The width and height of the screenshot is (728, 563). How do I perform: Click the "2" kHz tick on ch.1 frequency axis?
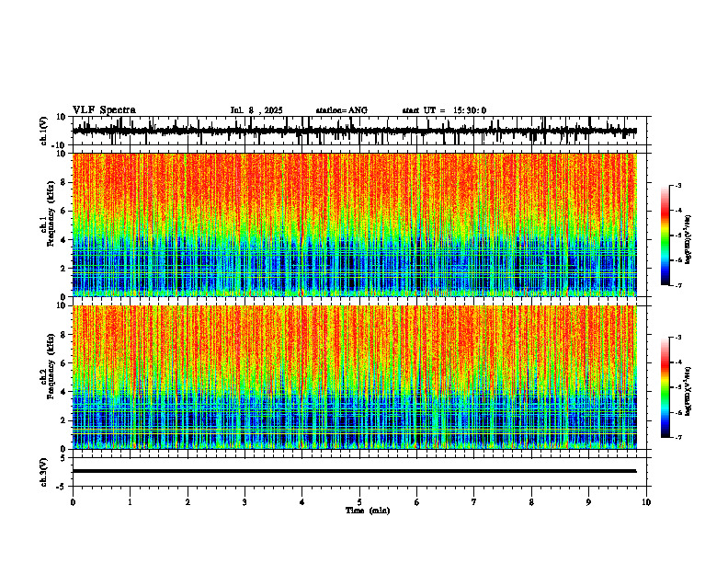pyautogui.click(x=64, y=268)
